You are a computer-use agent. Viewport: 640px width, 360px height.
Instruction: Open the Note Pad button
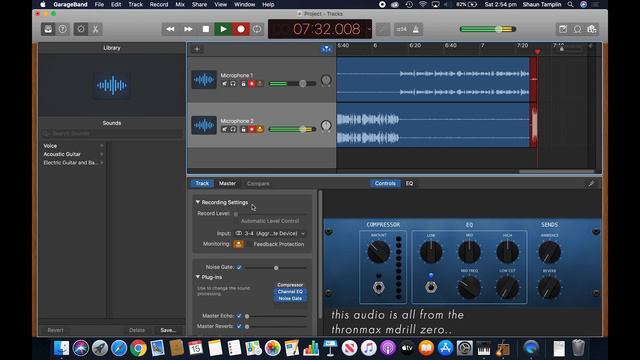pyautogui.click(x=563, y=29)
